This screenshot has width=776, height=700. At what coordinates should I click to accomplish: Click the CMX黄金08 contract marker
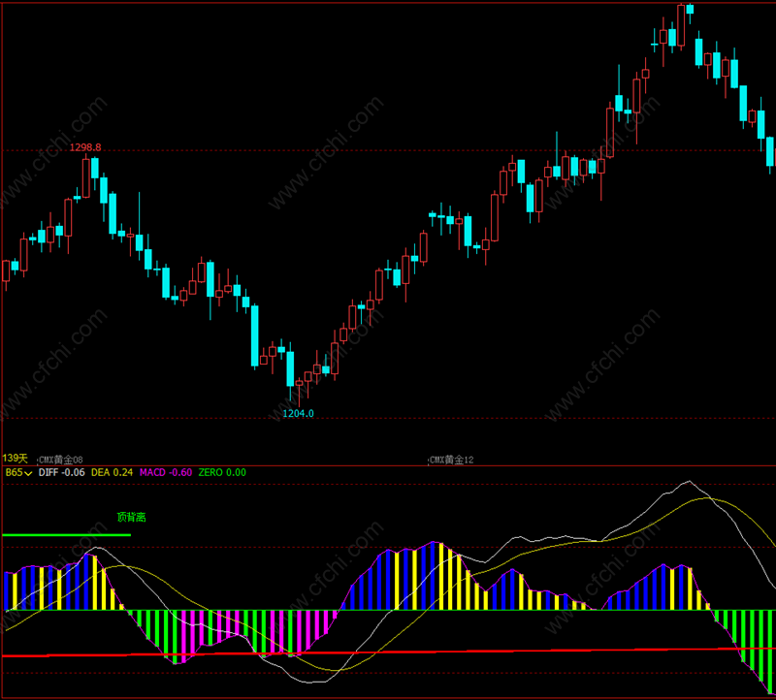tap(61, 460)
